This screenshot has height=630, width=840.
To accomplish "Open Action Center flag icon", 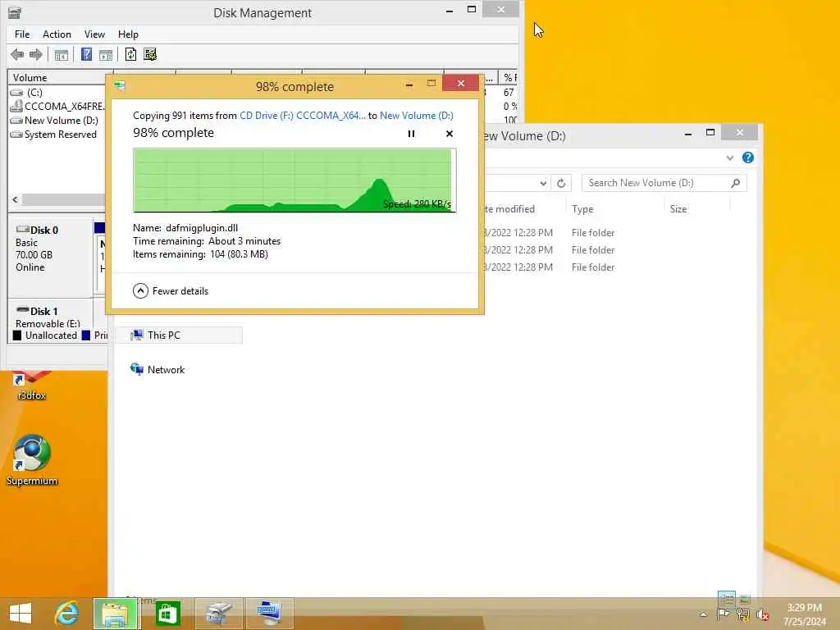I will click(723, 614).
